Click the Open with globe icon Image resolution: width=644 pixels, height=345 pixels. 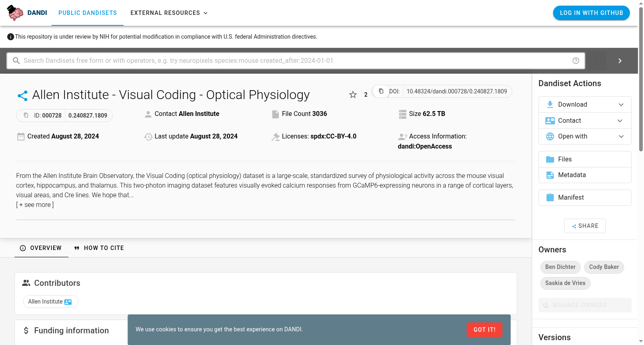(550, 136)
